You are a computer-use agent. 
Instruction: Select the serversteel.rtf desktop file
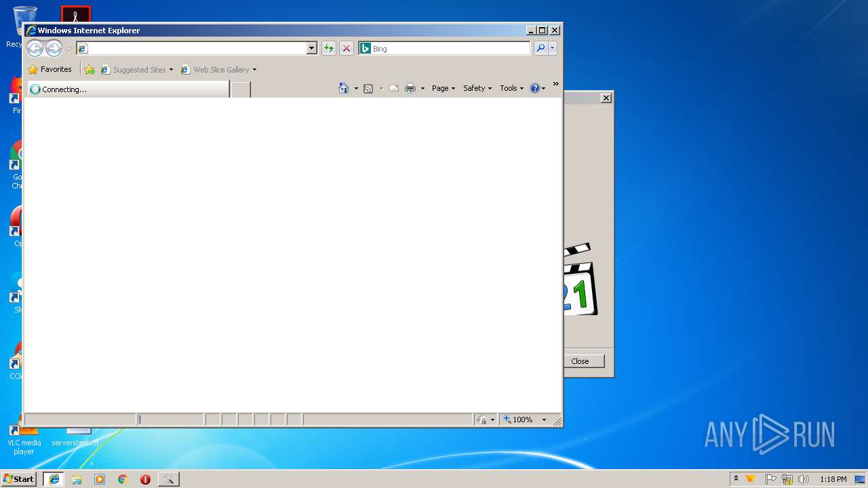point(75,437)
